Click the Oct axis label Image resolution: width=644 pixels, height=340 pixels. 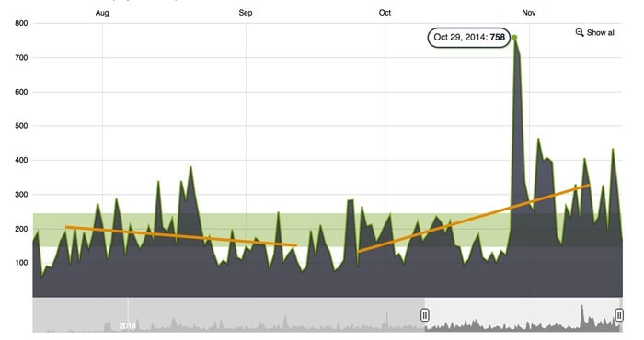[385, 13]
